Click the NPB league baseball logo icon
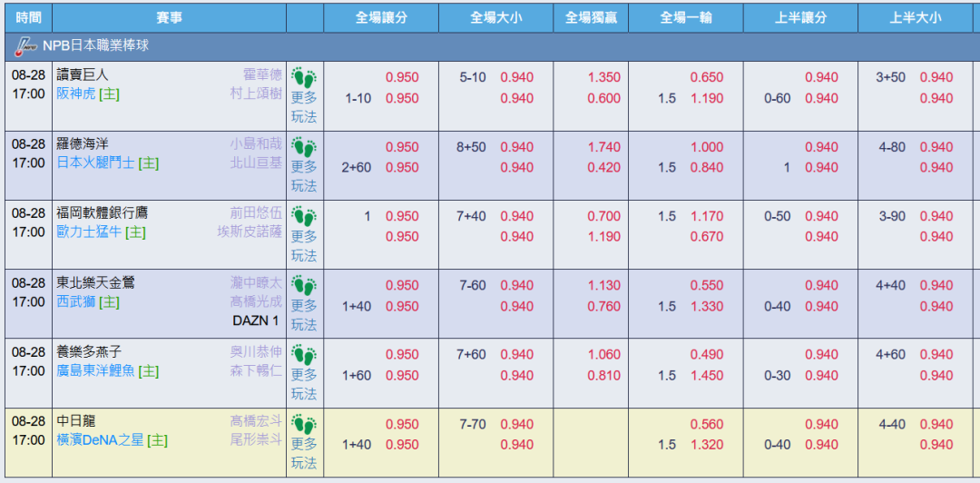 25,46
